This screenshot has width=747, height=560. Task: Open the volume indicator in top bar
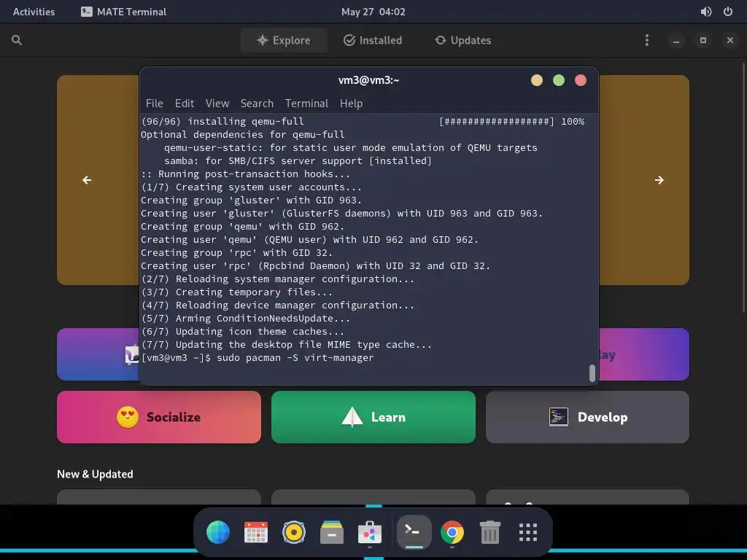[706, 12]
